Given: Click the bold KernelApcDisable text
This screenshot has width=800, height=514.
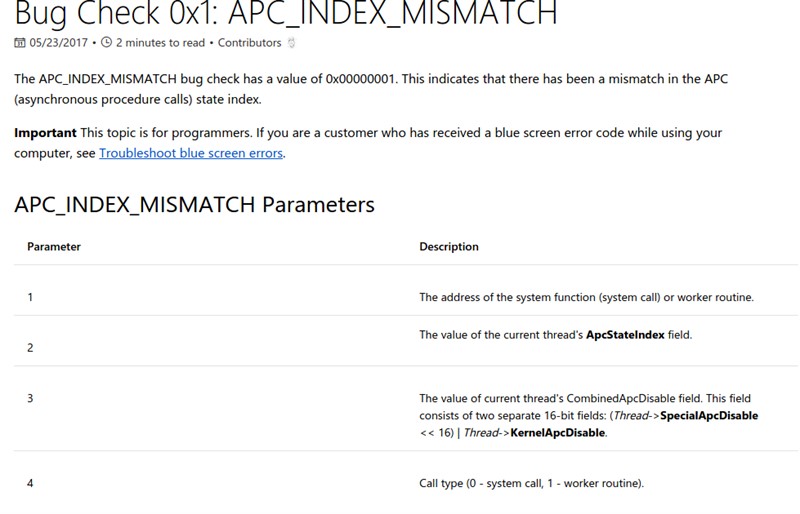Looking at the screenshot, I should click(558, 433).
